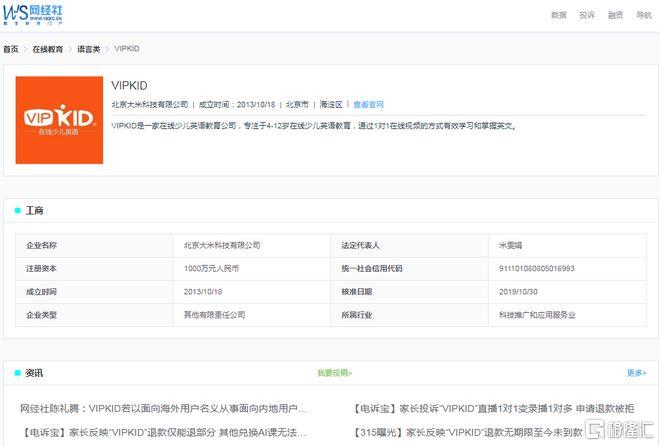Open 语言类 breadcrumb link

[89, 49]
